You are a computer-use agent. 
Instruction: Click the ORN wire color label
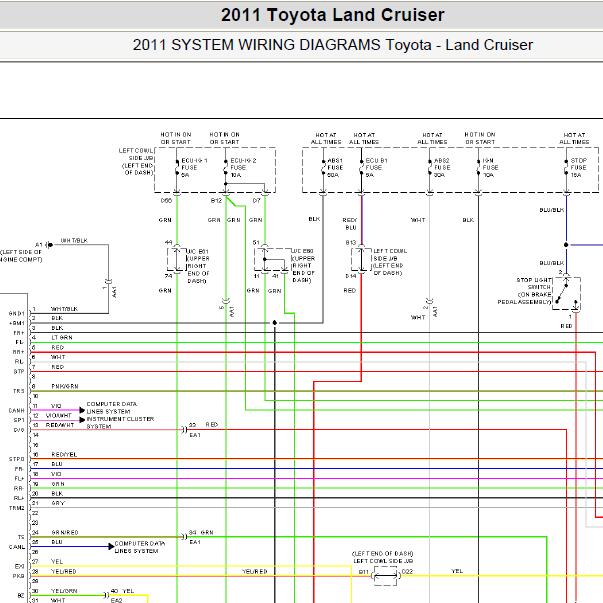click(x=58, y=484)
